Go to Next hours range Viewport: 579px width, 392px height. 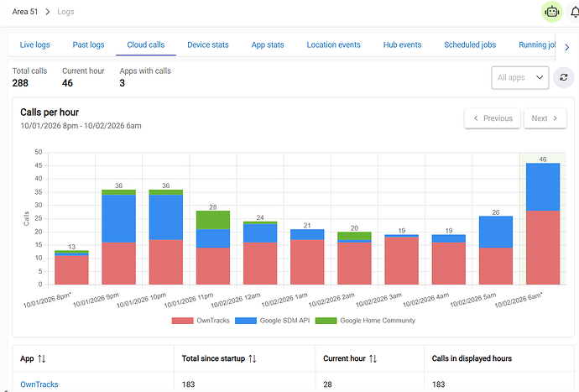545,118
